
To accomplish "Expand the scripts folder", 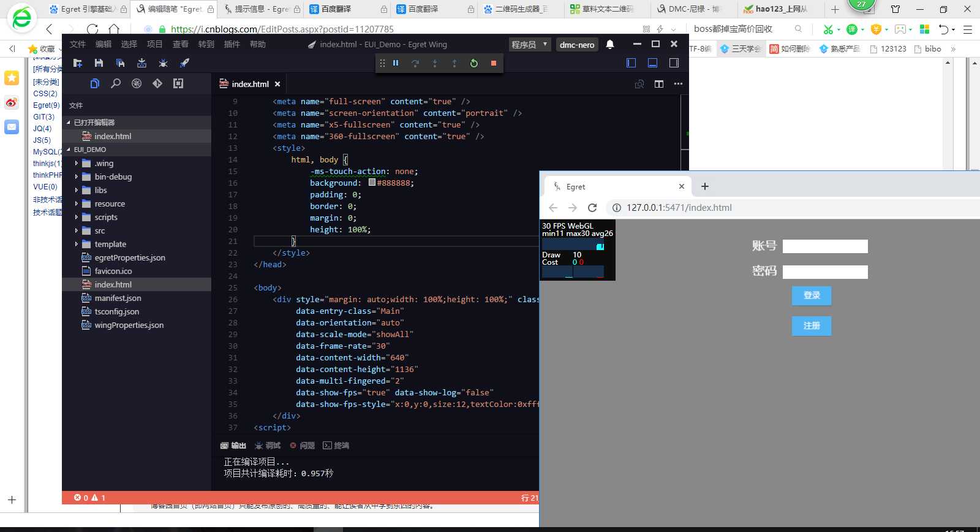I will click(x=77, y=218).
